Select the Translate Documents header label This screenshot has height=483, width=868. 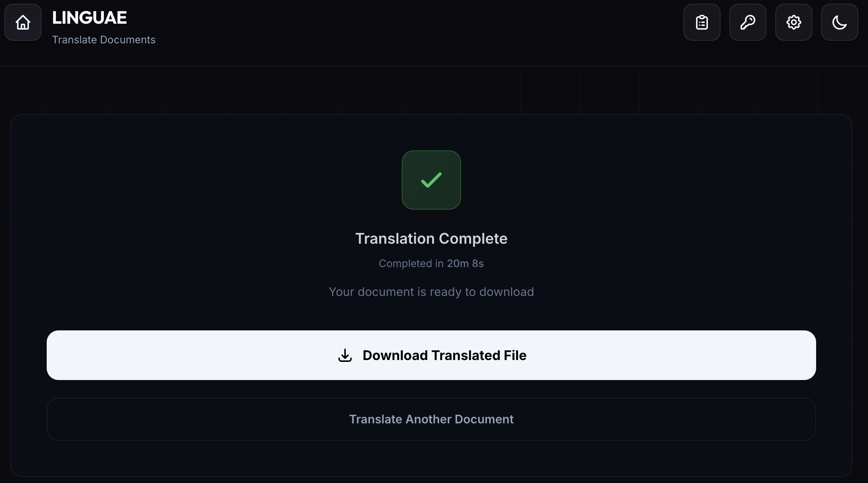(x=103, y=40)
